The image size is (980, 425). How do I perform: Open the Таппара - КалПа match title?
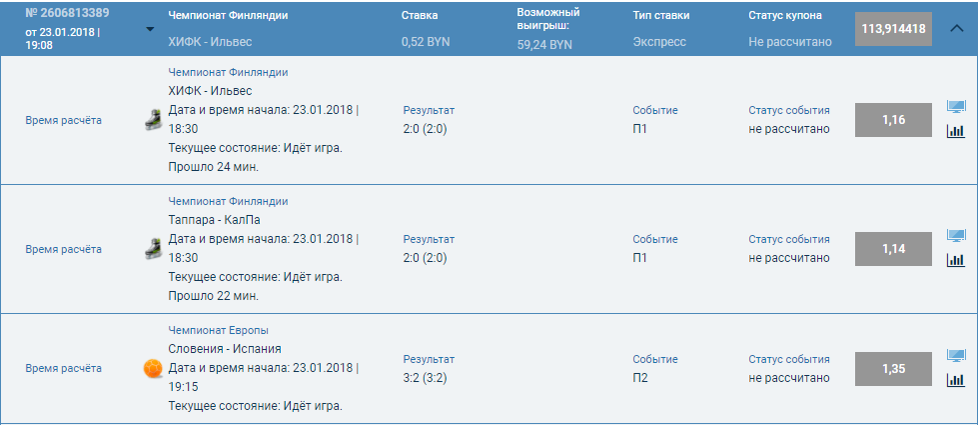click(x=215, y=220)
